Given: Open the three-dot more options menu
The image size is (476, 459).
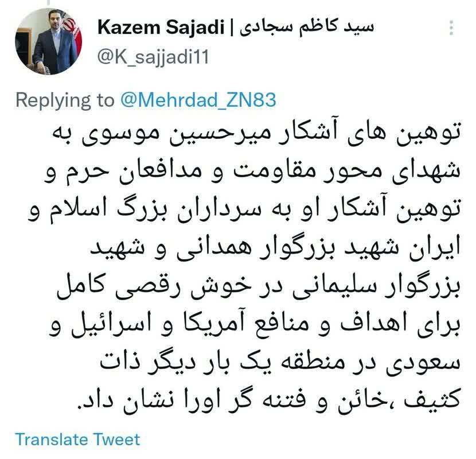Looking at the screenshot, I should pyautogui.click(x=451, y=28).
